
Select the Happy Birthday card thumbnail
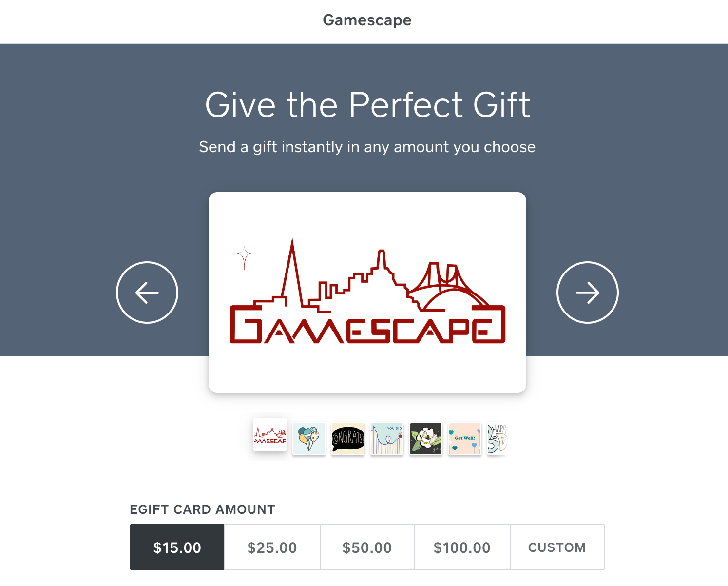point(498,439)
